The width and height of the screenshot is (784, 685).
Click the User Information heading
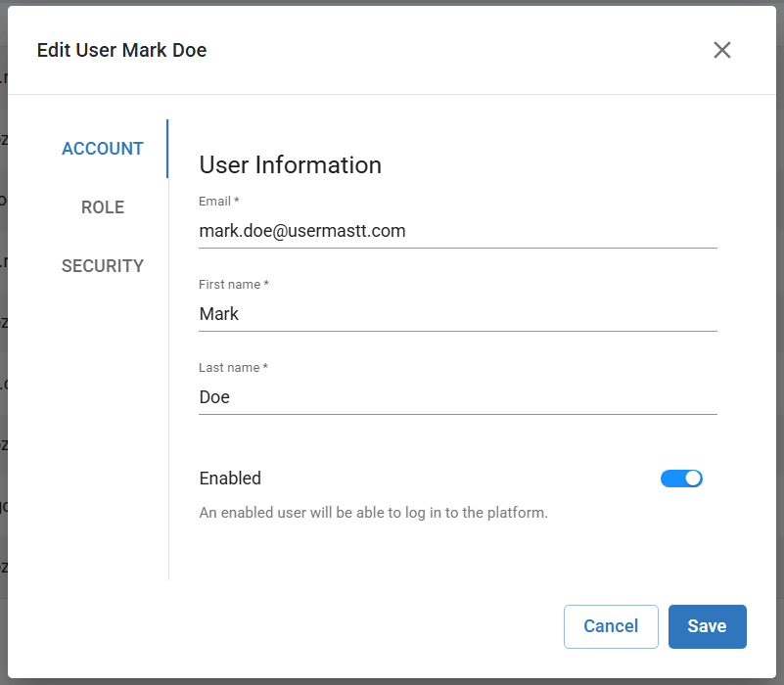[x=291, y=165]
